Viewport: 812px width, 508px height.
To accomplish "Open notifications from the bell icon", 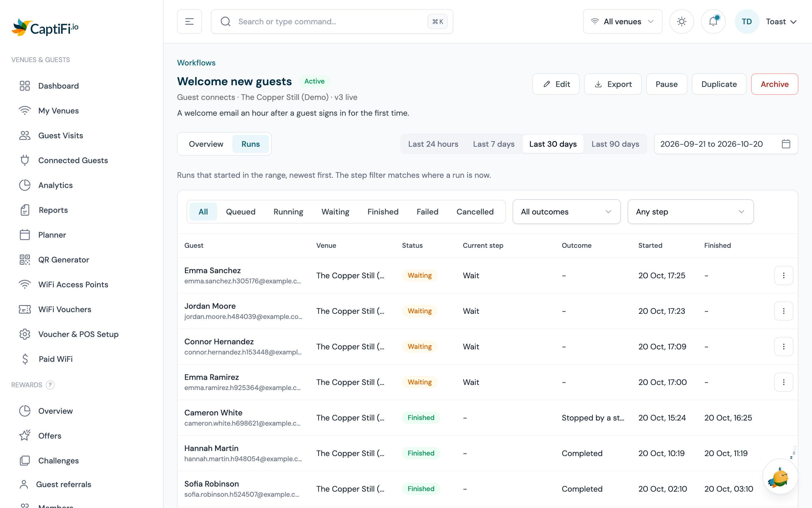I will coord(713,21).
